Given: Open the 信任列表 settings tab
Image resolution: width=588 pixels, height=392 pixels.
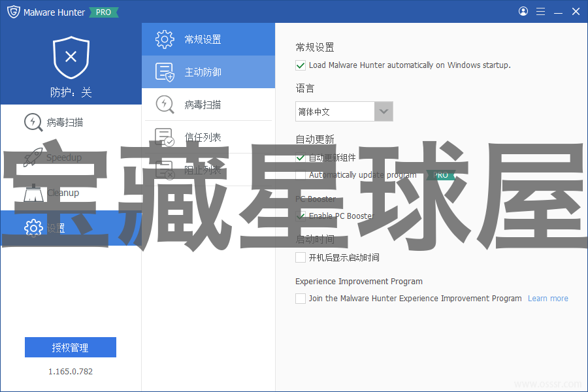Looking at the screenshot, I should [208, 137].
